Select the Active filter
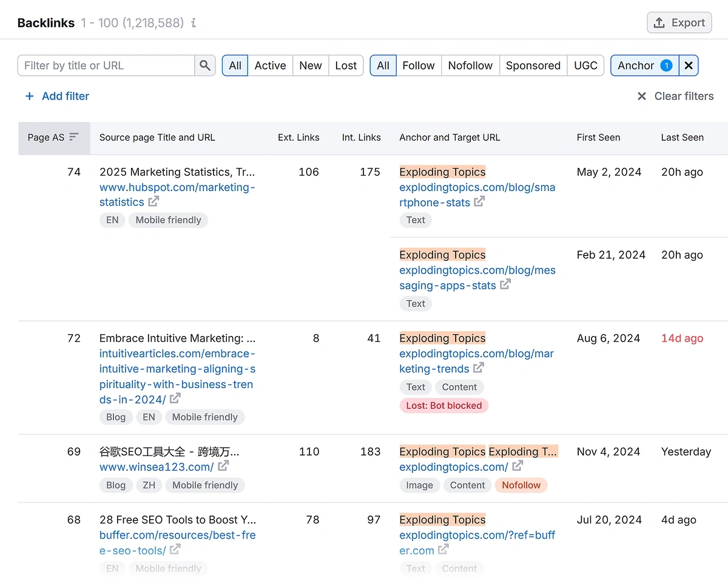 click(x=270, y=66)
